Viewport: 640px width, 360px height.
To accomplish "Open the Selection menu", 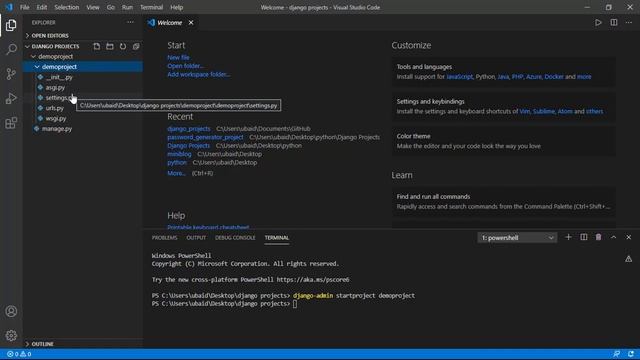I will (67, 7).
